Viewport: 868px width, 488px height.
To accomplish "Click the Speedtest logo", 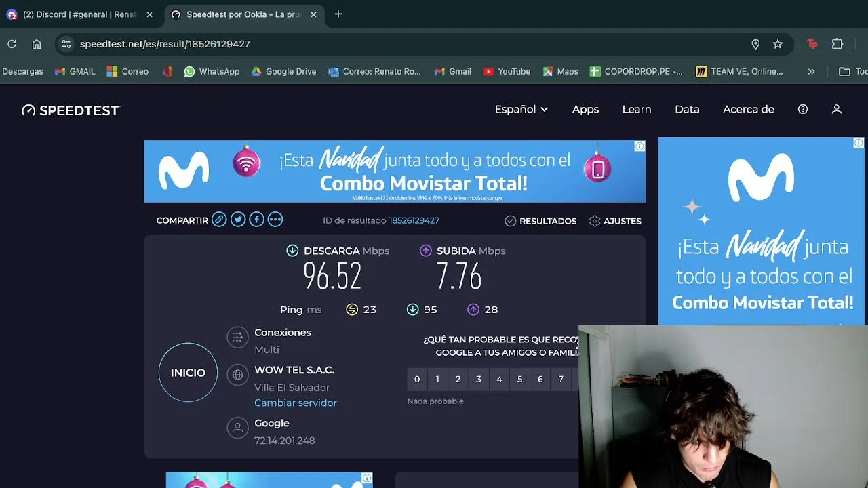I will coord(71,110).
